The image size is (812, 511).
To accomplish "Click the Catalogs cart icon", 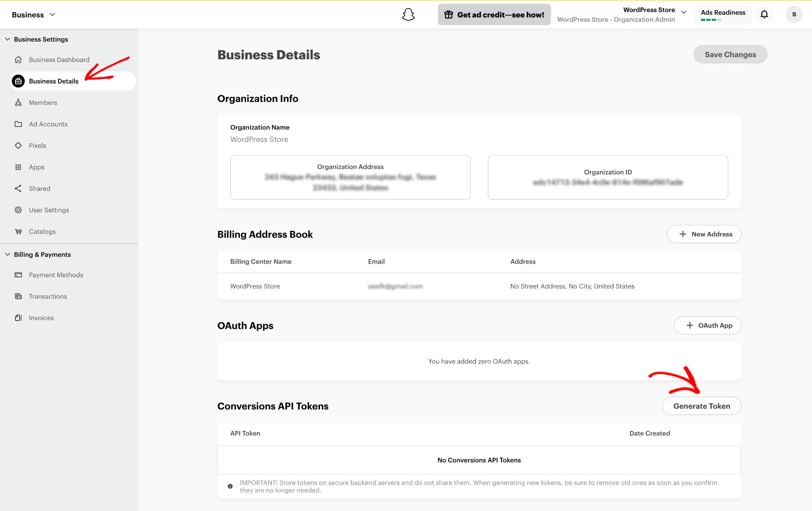I will [x=18, y=232].
